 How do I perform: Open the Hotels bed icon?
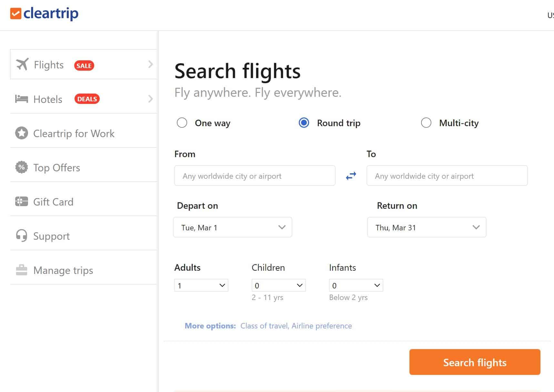click(x=22, y=99)
